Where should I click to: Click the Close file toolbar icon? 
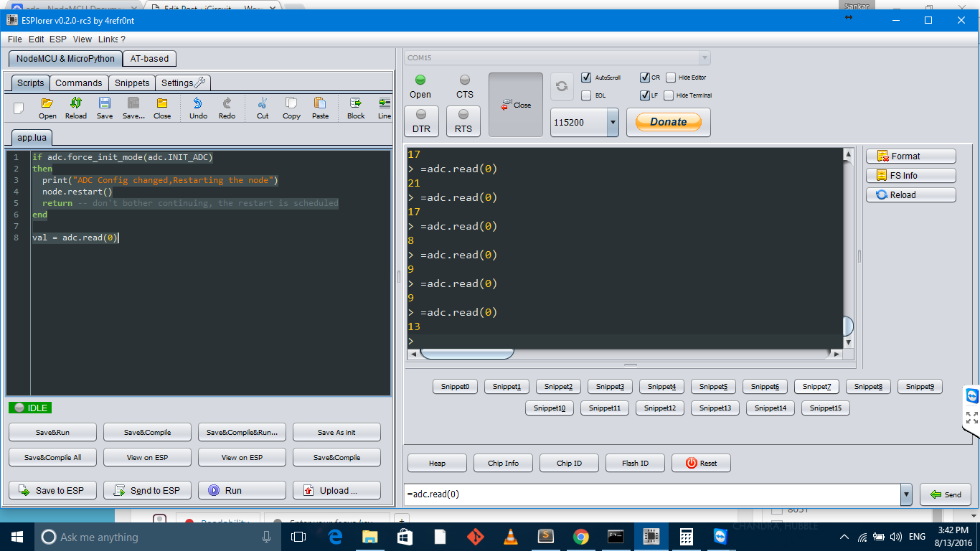click(162, 108)
